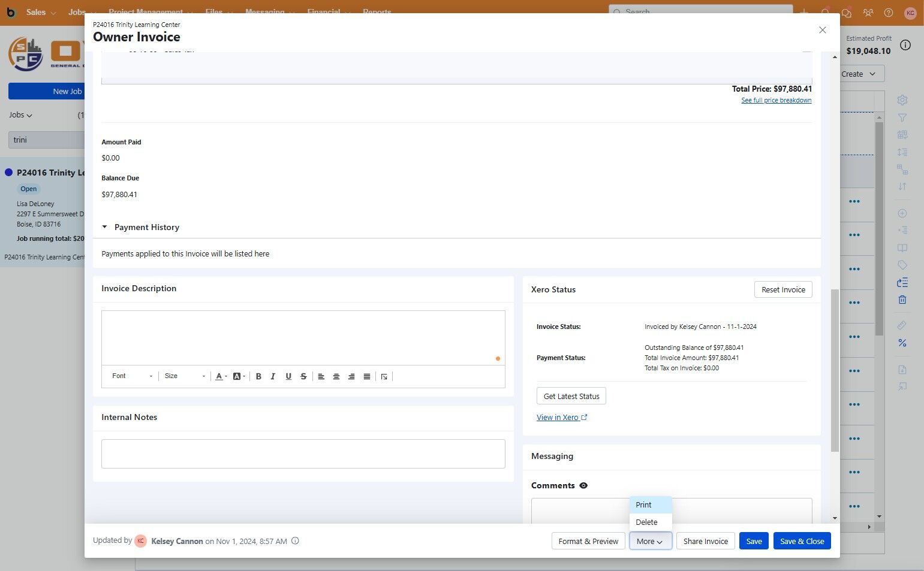Click the filter funnel icon
The image size is (924, 571).
click(902, 117)
